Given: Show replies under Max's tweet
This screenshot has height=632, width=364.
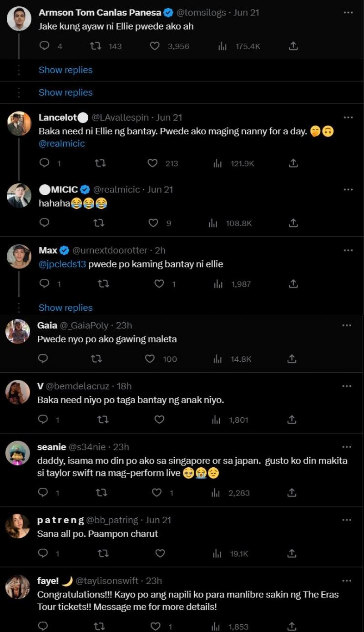Looking at the screenshot, I should pos(66,308).
